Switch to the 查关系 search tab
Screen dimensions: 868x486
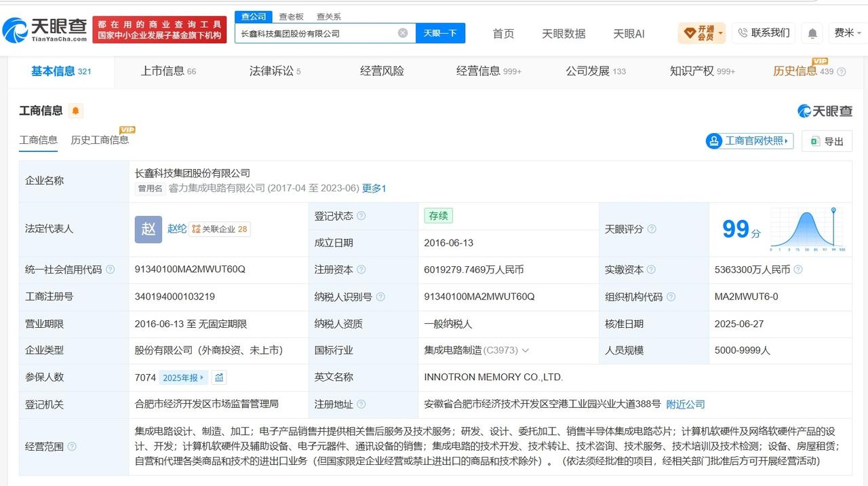click(329, 16)
